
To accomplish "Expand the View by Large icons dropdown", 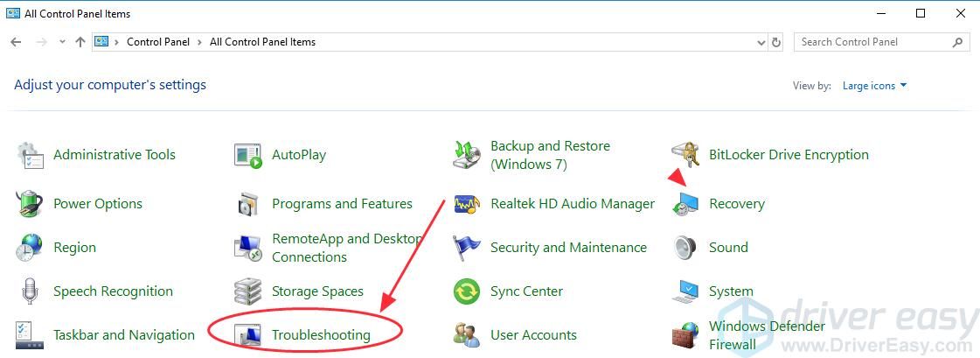I will (x=874, y=86).
